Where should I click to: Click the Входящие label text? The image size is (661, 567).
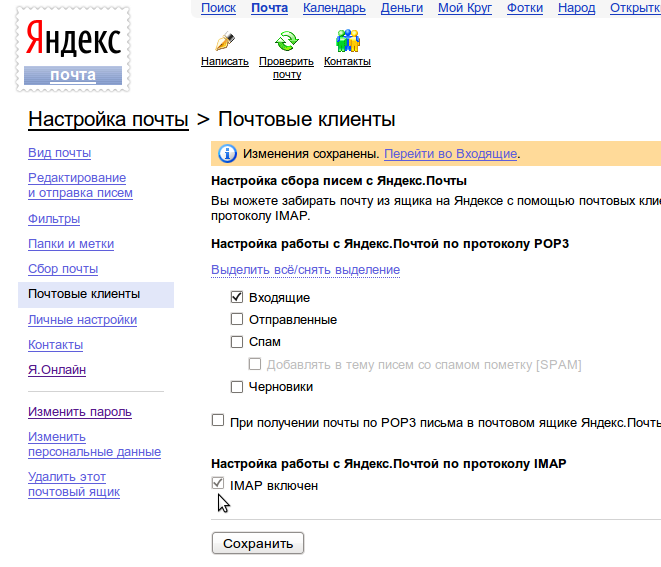[279, 298]
